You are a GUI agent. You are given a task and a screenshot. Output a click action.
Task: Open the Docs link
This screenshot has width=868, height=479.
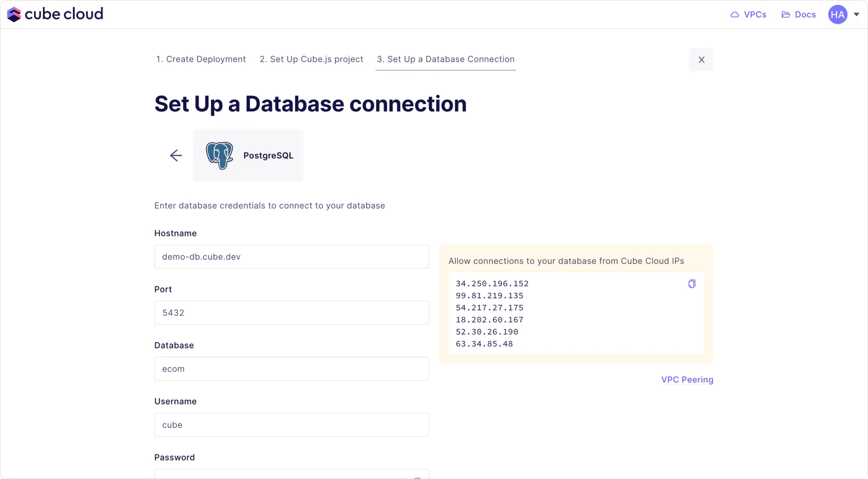(799, 15)
